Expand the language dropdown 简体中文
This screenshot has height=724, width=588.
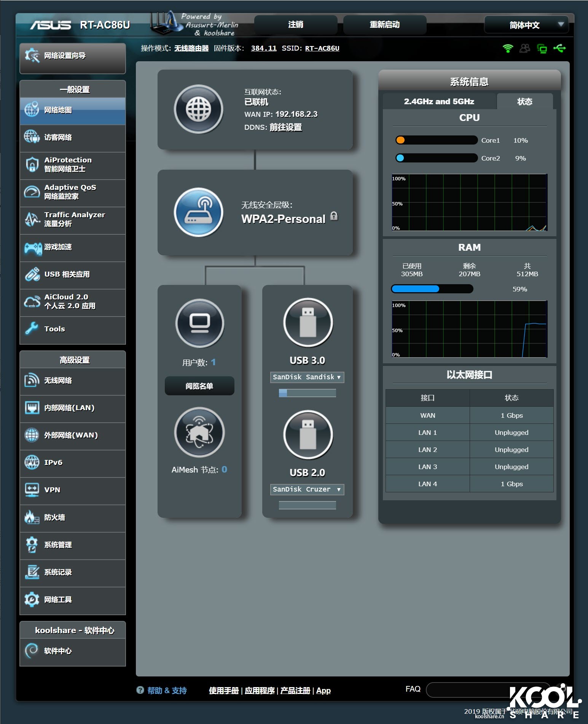coord(526,25)
